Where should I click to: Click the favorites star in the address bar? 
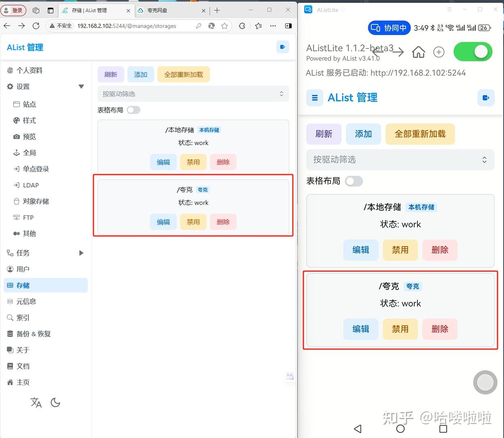[224, 25]
